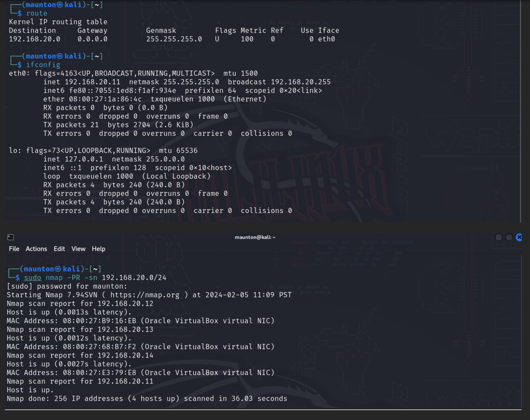Click the minimize circle on the terminal window
530x420 pixels.
click(499, 237)
